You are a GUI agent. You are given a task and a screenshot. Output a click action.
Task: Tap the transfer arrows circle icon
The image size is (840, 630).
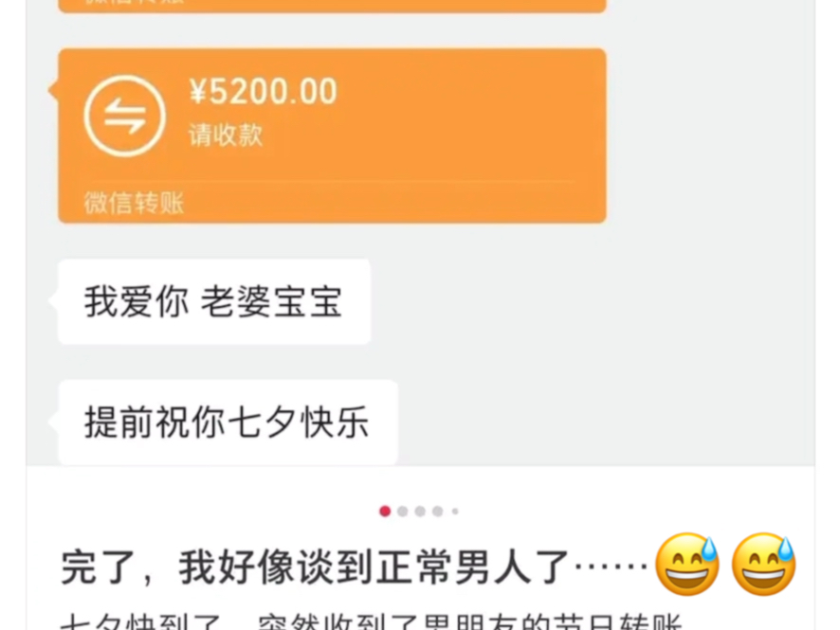(125, 116)
